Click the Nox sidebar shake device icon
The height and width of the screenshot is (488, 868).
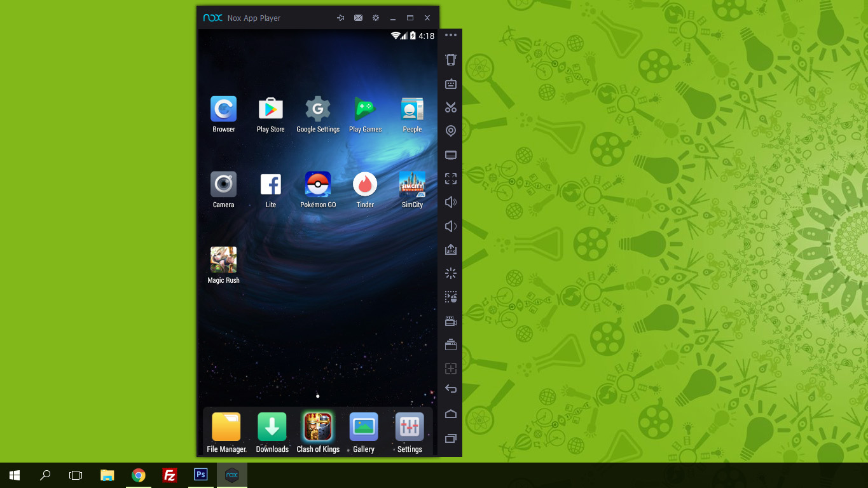(451, 60)
